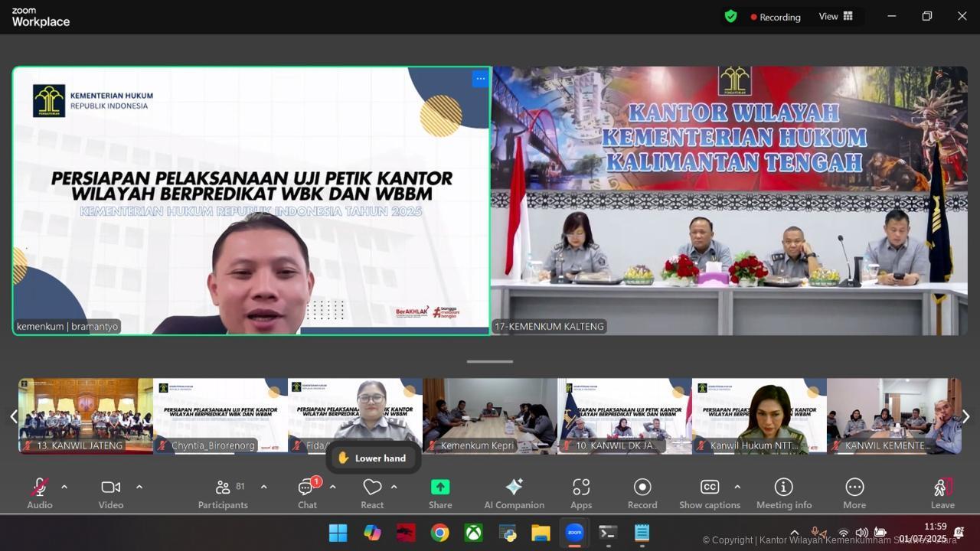The image size is (980, 551).
Task: Start sharing with the green Share button
Action: [440, 494]
